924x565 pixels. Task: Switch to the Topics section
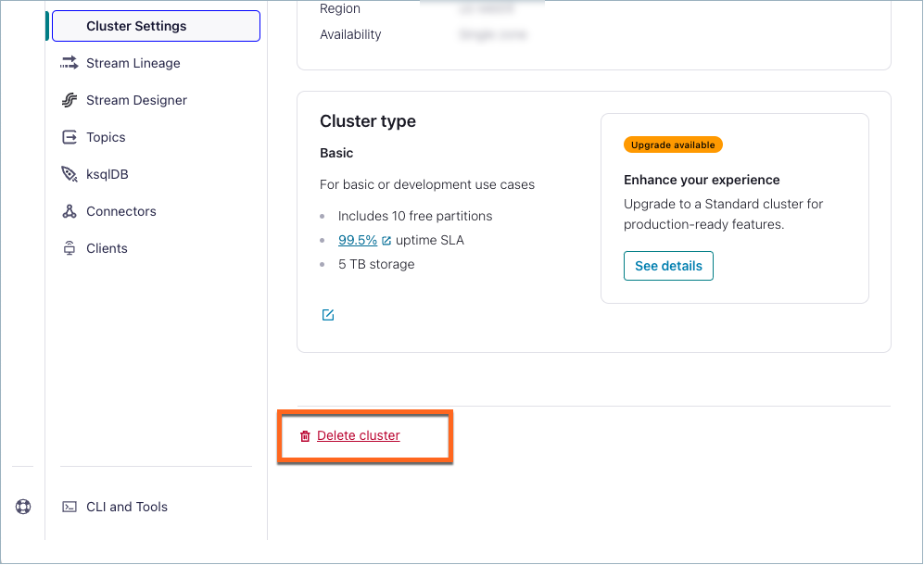click(105, 136)
